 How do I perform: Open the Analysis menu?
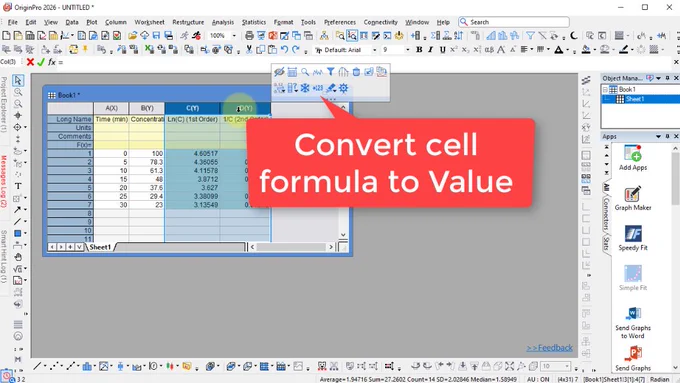pos(223,22)
